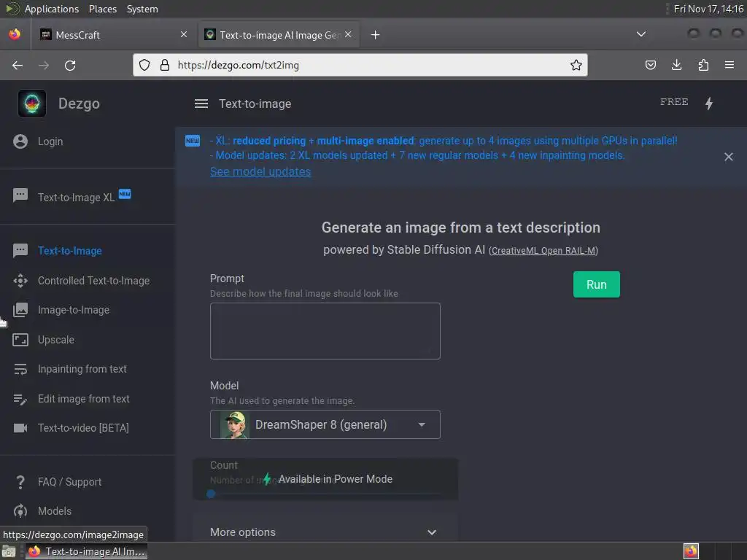Open Firefox application menu icon
This screenshot has height=560, width=747.
pos(729,65)
